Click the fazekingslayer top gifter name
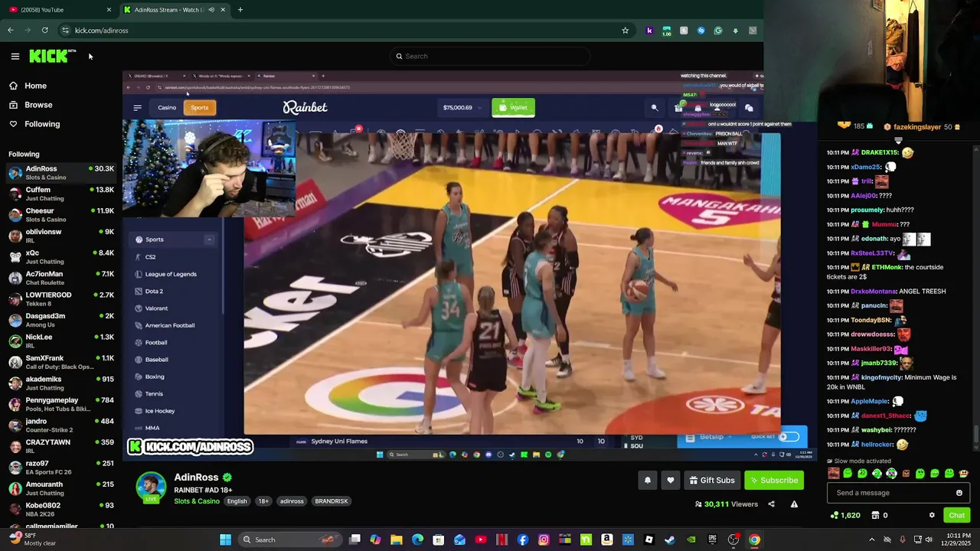980x551 pixels. tap(916, 127)
